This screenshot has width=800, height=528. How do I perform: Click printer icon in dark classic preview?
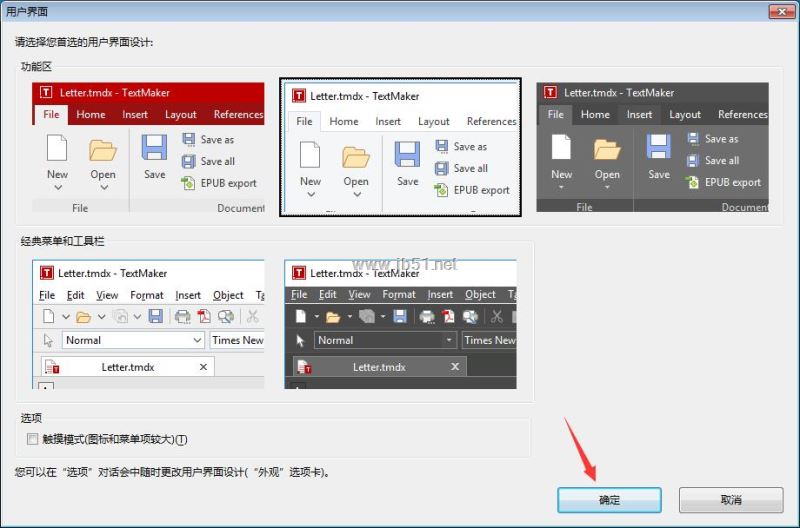(x=427, y=317)
